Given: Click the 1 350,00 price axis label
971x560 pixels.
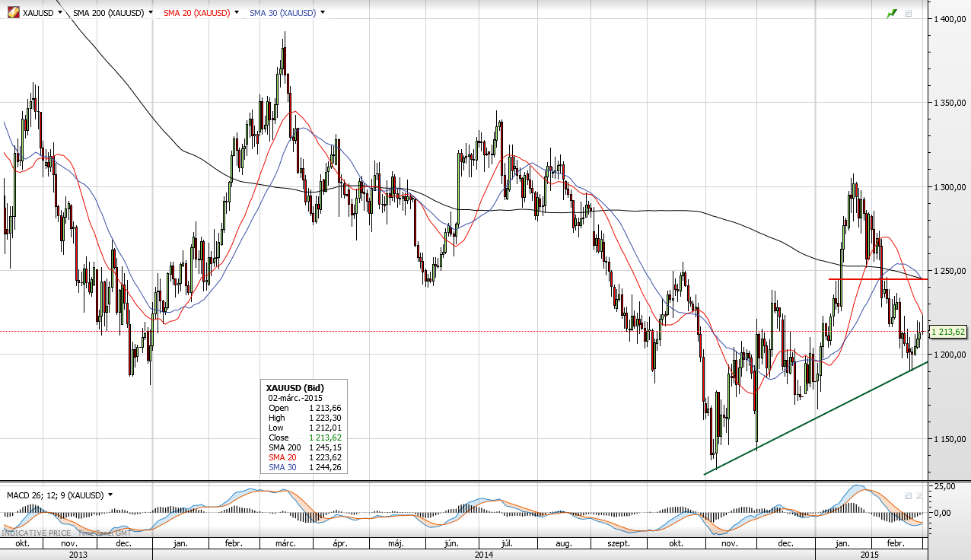Looking at the screenshot, I should click(950, 103).
